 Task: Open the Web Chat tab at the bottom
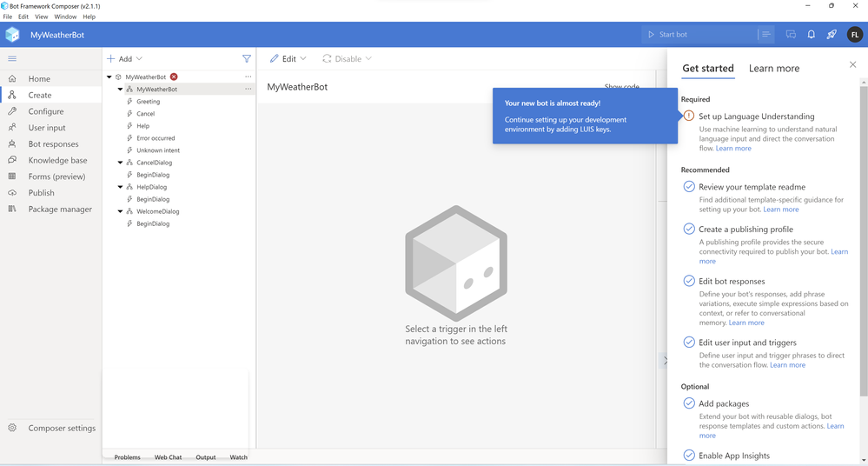pos(168,457)
